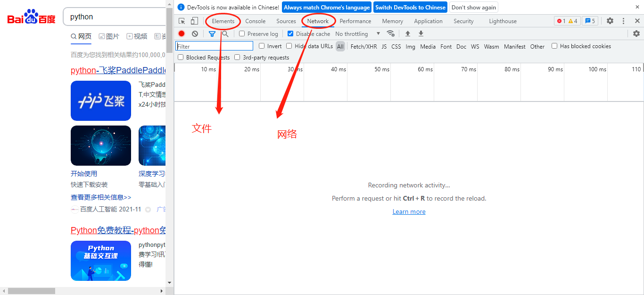Stop recording with the red record button
The image size is (644, 295).
tap(182, 34)
